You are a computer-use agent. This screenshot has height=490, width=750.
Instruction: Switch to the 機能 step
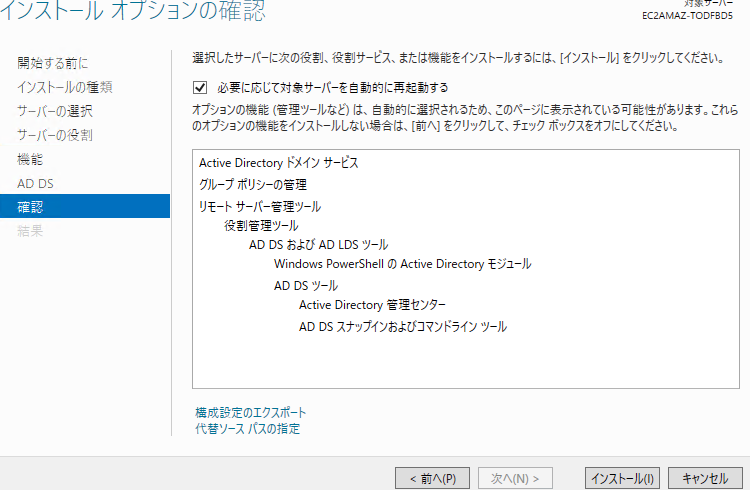(x=30, y=159)
